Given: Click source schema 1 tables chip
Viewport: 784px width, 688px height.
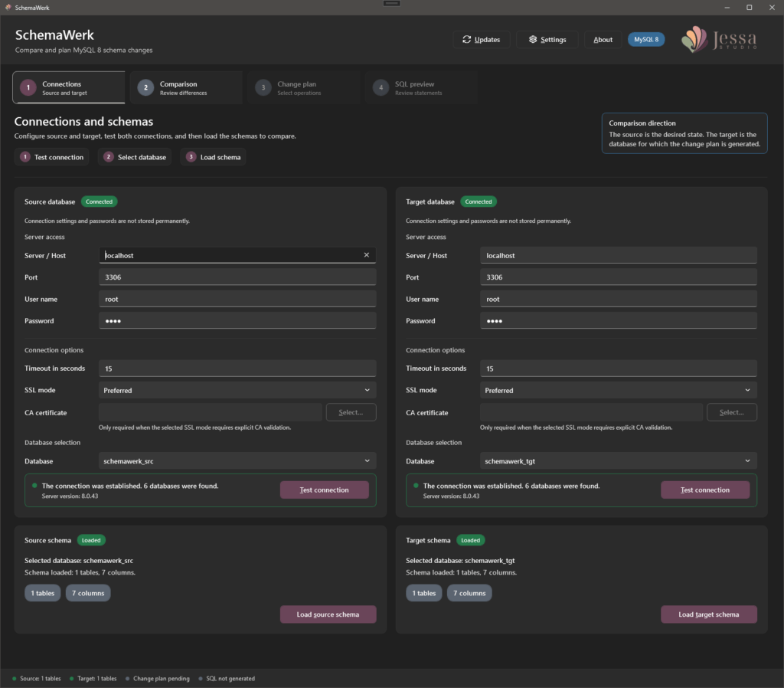Looking at the screenshot, I should tap(43, 593).
